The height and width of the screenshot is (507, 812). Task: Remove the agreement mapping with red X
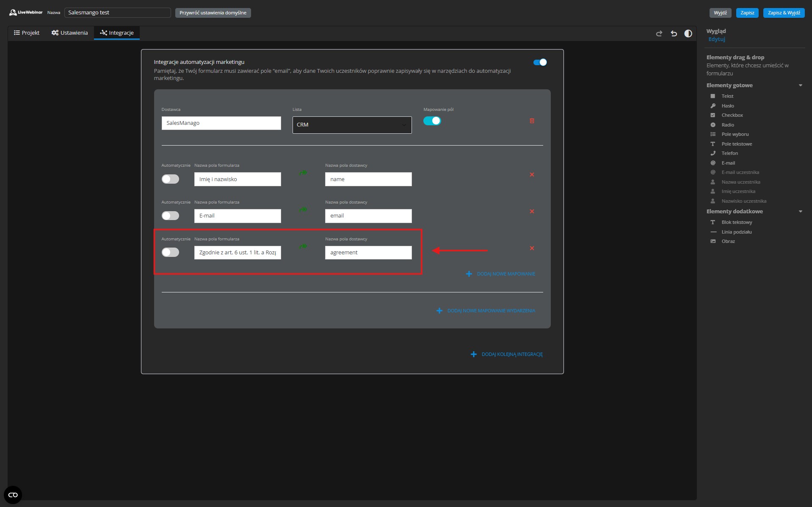532,248
